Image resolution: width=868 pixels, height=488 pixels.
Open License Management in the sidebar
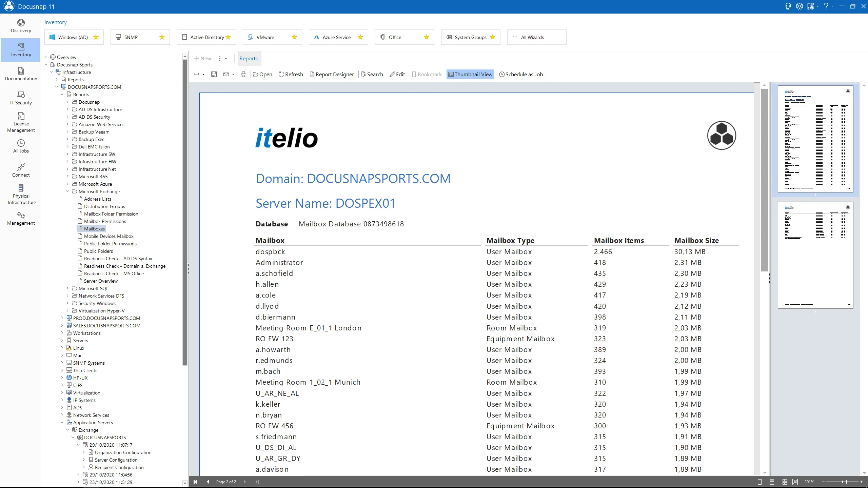[x=21, y=122]
